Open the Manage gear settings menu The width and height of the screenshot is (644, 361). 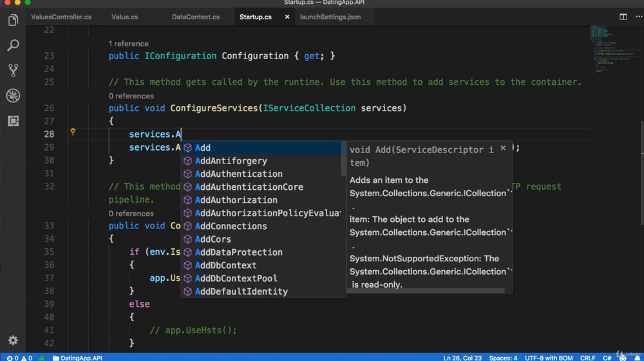coord(13,340)
